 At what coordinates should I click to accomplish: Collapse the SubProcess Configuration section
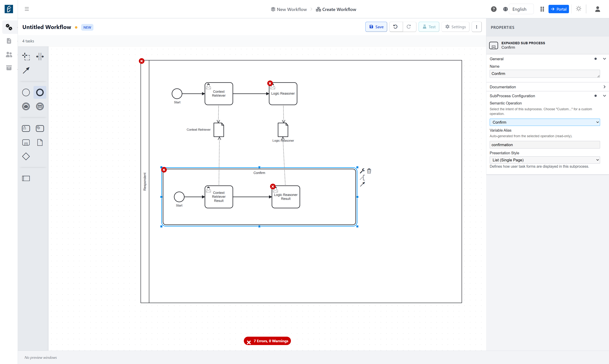604,96
